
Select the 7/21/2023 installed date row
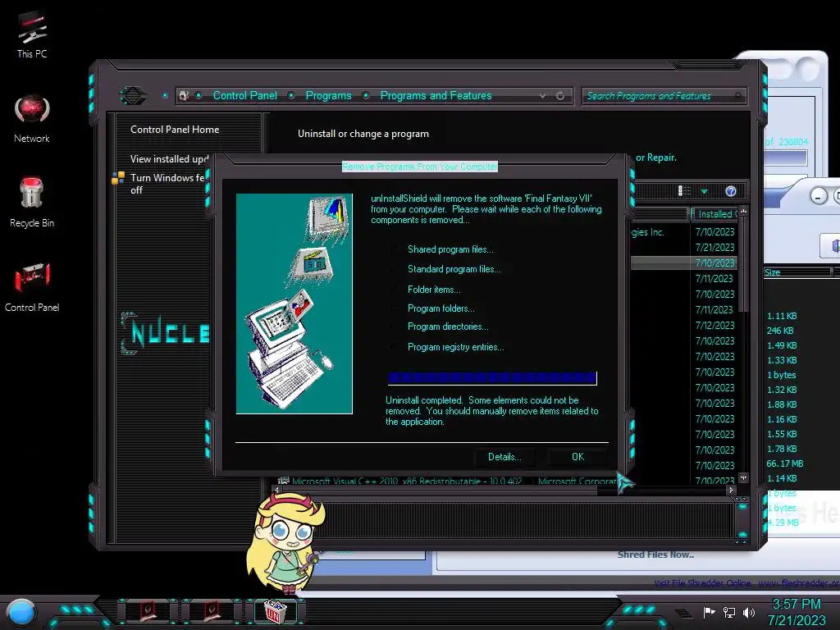(714, 248)
